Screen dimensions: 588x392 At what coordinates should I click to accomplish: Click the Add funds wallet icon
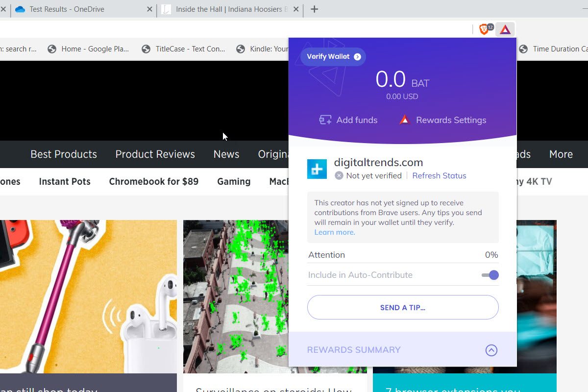325,120
